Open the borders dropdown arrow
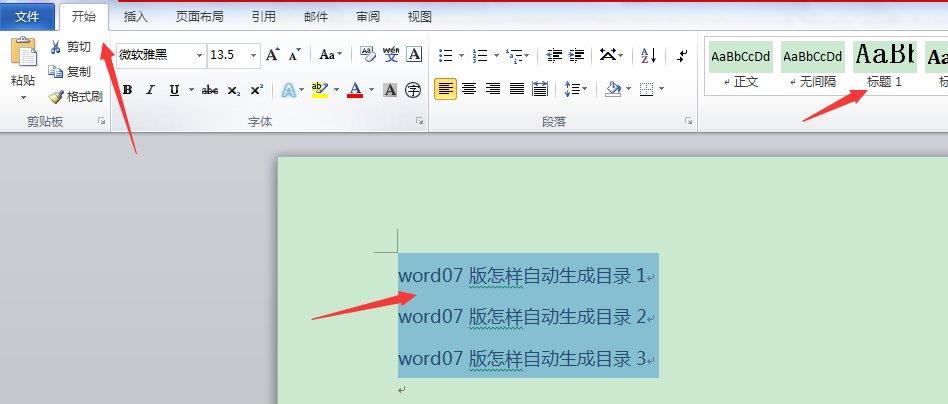Screen dimensions: 948x404 [661, 90]
